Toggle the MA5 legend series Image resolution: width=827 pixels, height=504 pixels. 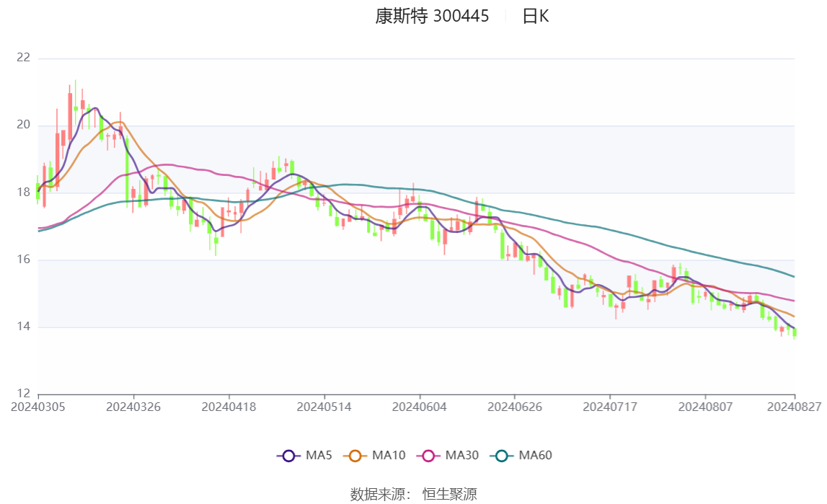[304, 456]
